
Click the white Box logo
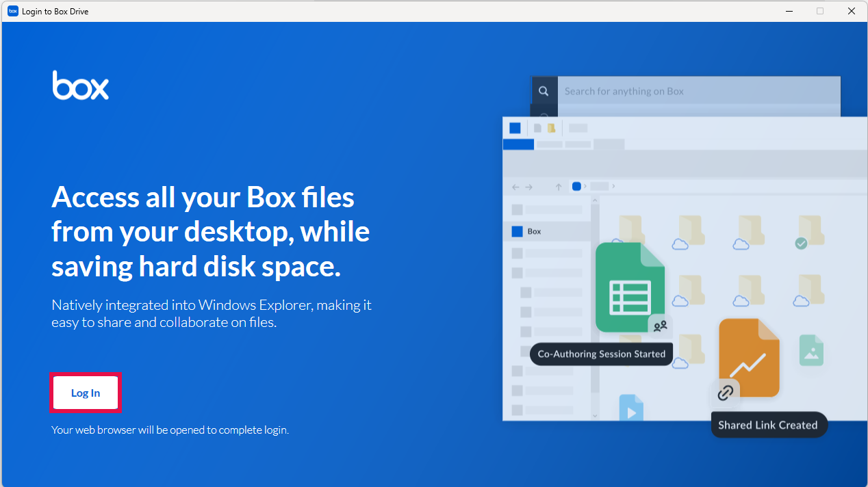click(x=81, y=85)
